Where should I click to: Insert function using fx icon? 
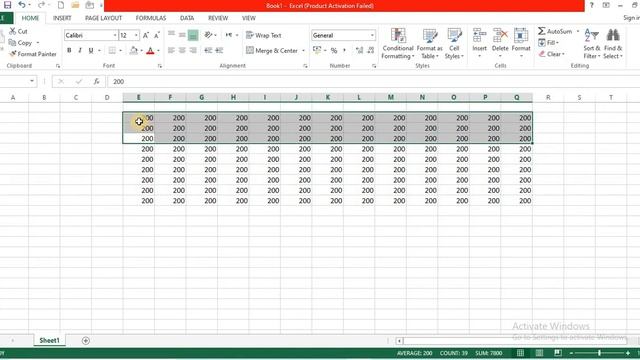(96, 82)
